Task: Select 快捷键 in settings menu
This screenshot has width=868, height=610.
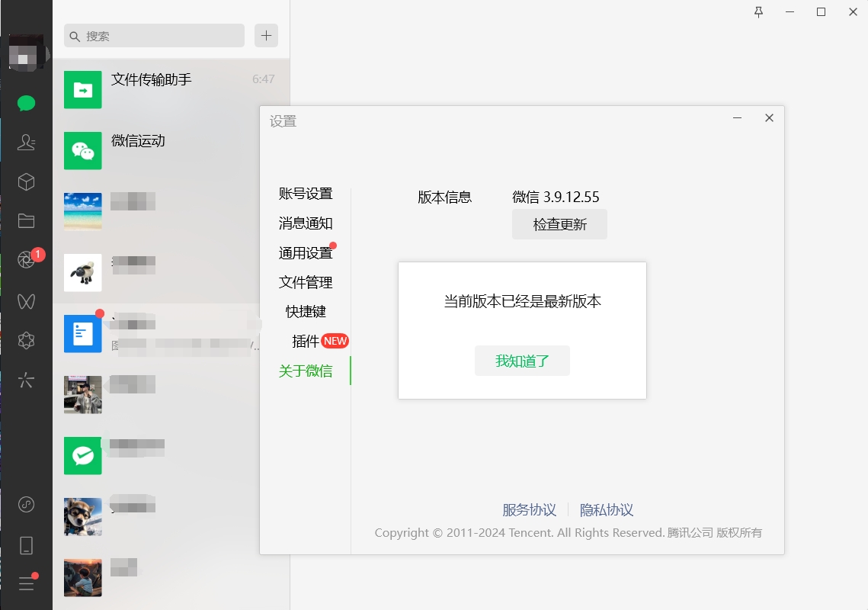Action: [306, 312]
